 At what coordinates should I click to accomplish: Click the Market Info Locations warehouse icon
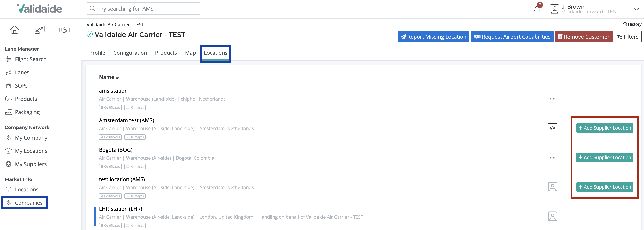point(9,190)
